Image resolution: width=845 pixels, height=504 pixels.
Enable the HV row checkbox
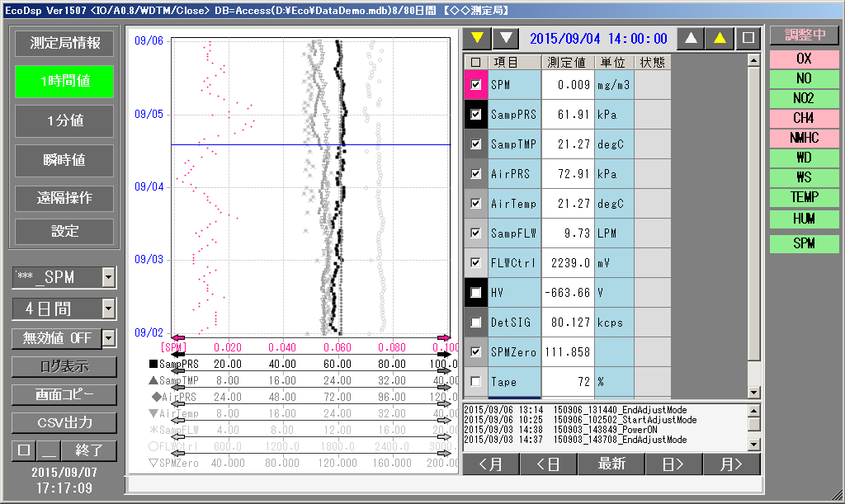476,293
